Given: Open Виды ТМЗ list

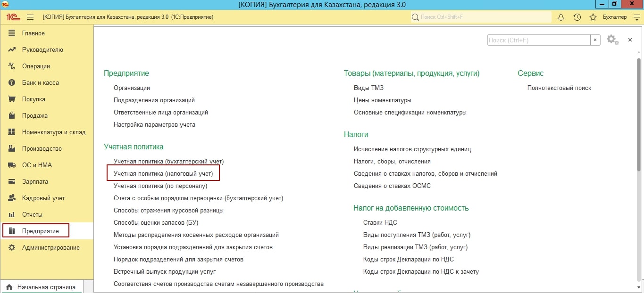Looking at the screenshot, I should [368, 88].
